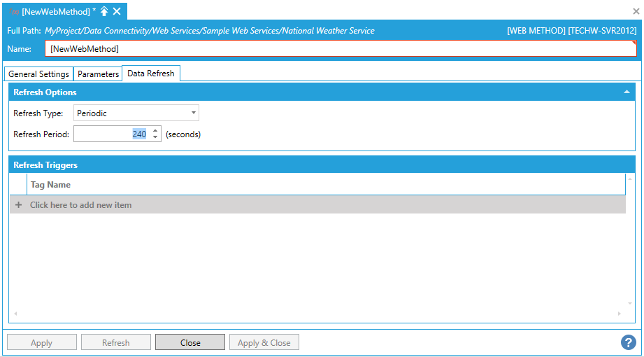Open the Parameters tab
This screenshot has height=357, width=644.
click(x=98, y=74)
